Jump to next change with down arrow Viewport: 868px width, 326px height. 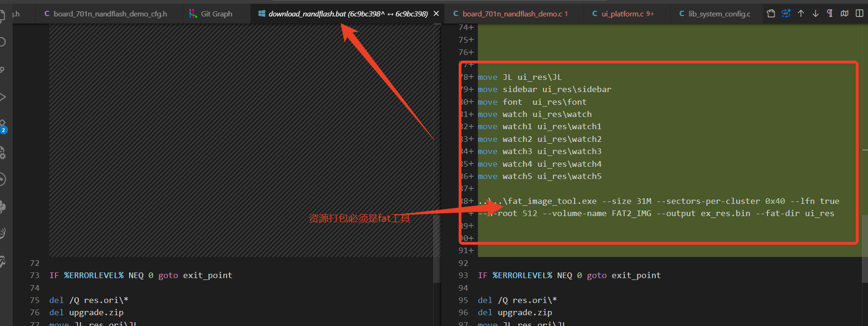(x=815, y=14)
